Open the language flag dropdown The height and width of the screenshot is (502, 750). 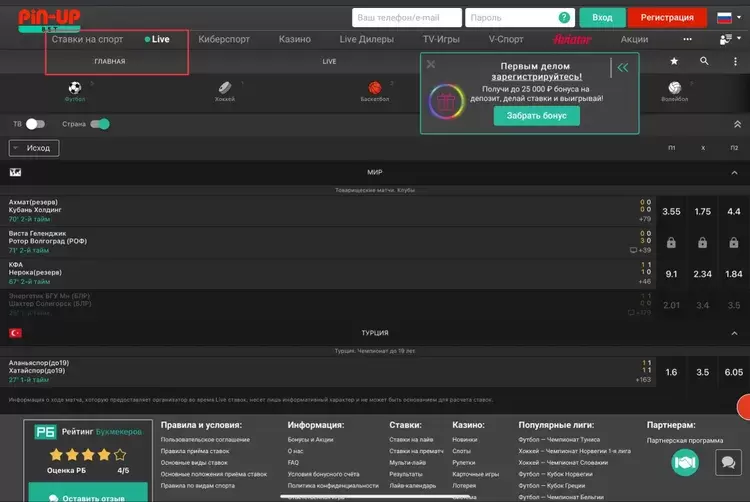pos(729,18)
